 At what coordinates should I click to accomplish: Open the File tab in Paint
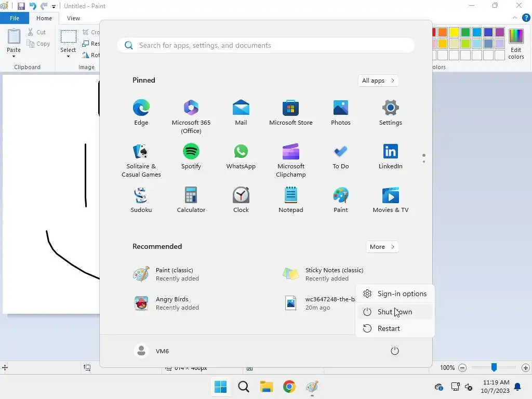(x=15, y=18)
